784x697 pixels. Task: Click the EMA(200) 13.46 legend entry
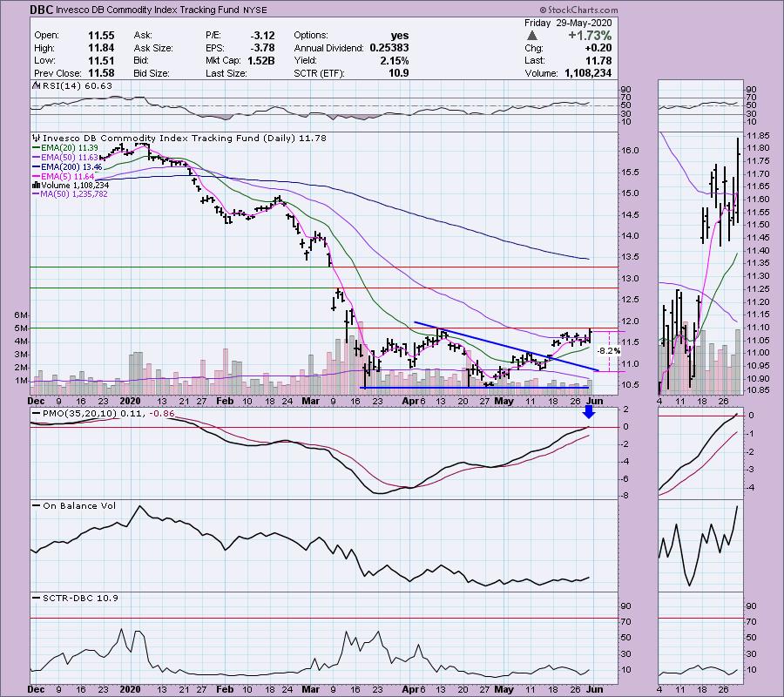pos(72,167)
